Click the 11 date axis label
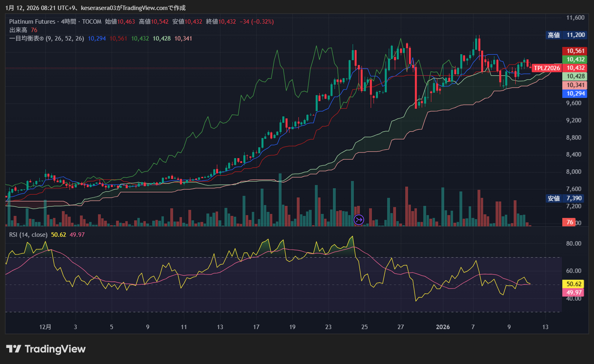 184,327
